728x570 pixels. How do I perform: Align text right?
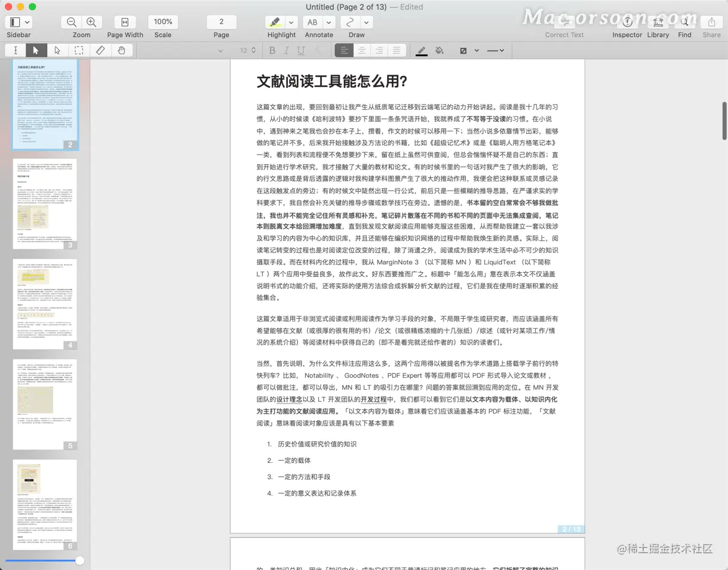pyautogui.click(x=379, y=51)
